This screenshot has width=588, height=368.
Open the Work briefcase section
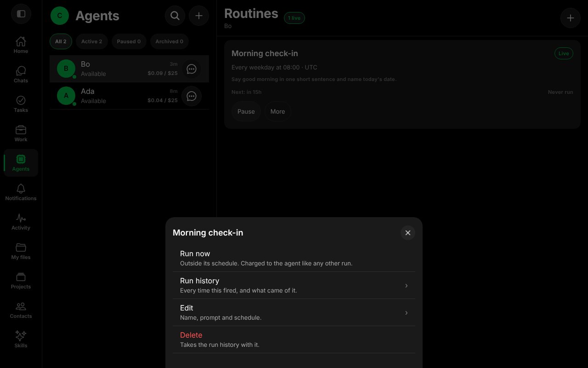(21, 134)
